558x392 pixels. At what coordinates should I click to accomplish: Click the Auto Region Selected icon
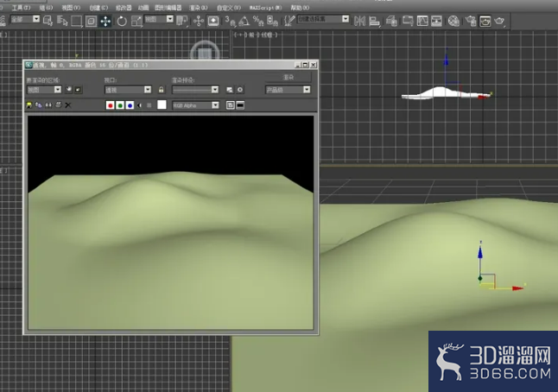point(78,90)
